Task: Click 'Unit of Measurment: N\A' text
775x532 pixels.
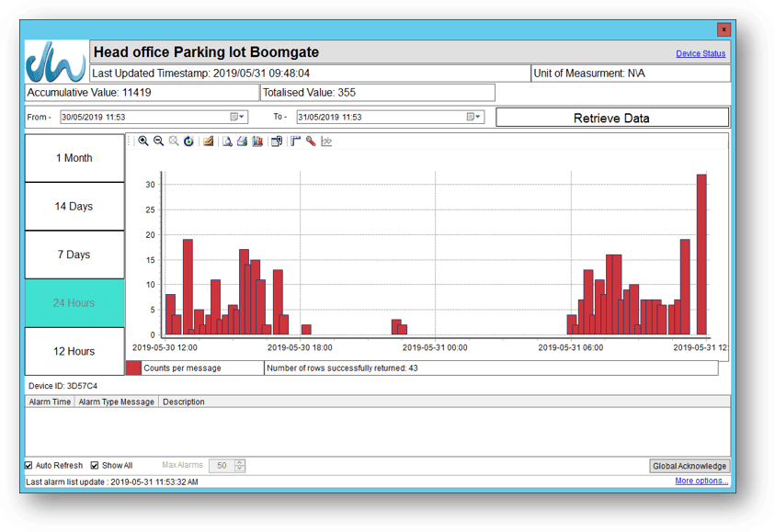Action: point(589,74)
